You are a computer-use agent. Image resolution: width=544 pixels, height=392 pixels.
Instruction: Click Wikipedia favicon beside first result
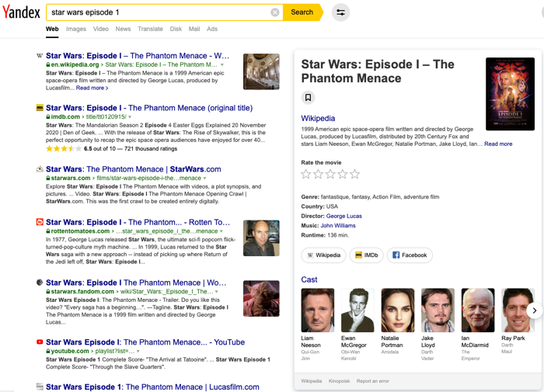pos(40,55)
